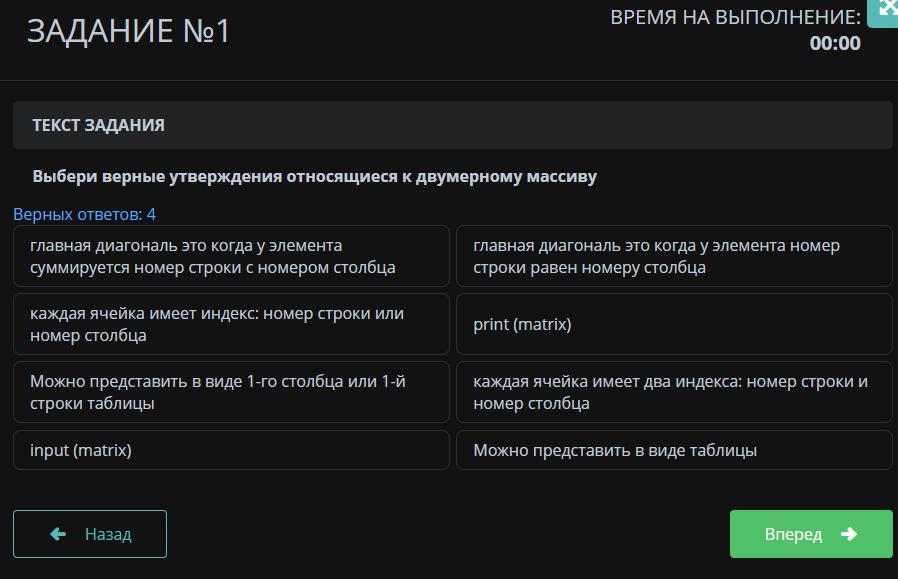
Task: Click the fullscreen expand icon
Action: [885, 11]
